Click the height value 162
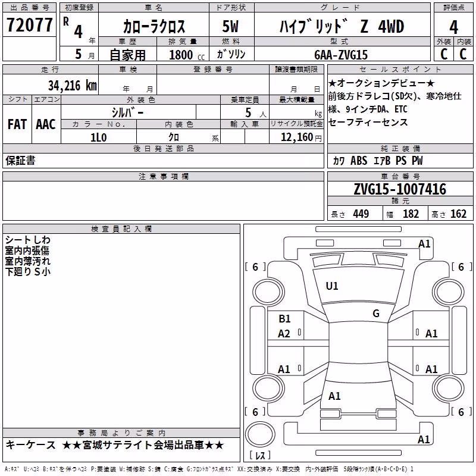This screenshot has height=476, width=476. 458,214
